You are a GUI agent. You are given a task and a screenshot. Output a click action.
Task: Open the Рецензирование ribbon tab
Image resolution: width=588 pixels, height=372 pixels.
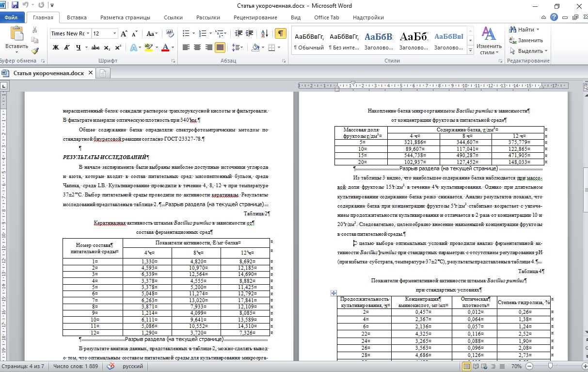coord(255,17)
